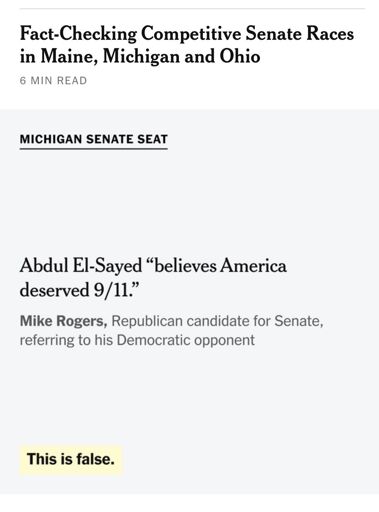Click the highlighted This is false verdict
The image size is (379, 512).
[x=71, y=459]
